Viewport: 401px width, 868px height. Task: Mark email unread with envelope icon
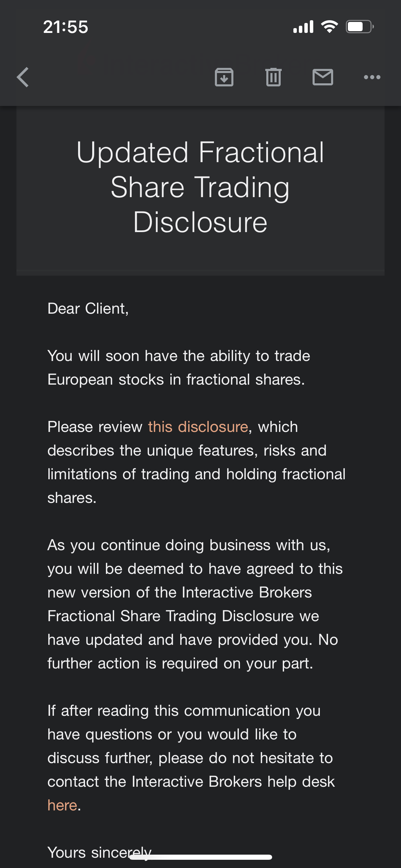pyautogui.click(x=323, y=77)
